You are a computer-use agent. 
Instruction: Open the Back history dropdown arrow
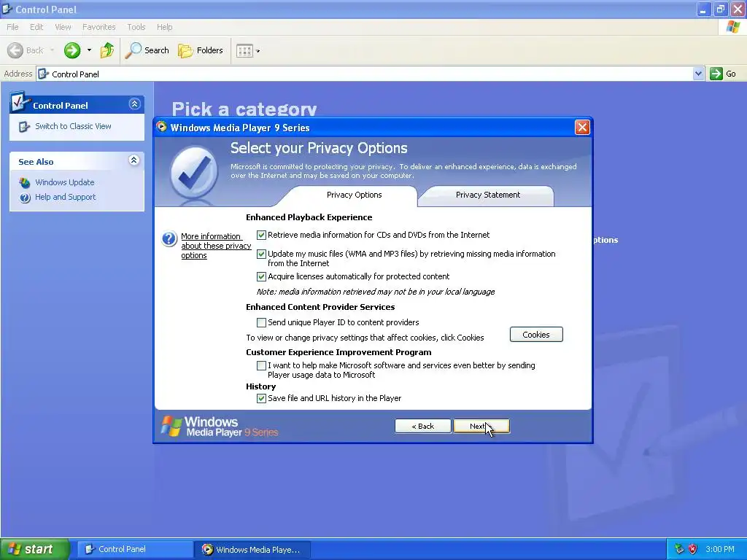[52, 50]
